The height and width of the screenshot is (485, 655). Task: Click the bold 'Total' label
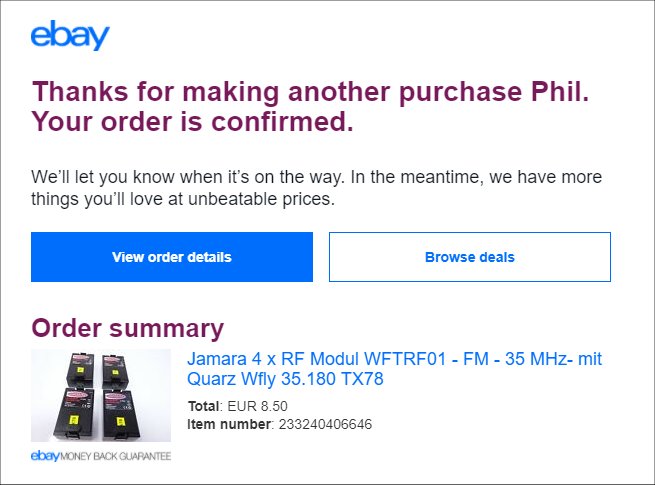pos(204,406)
